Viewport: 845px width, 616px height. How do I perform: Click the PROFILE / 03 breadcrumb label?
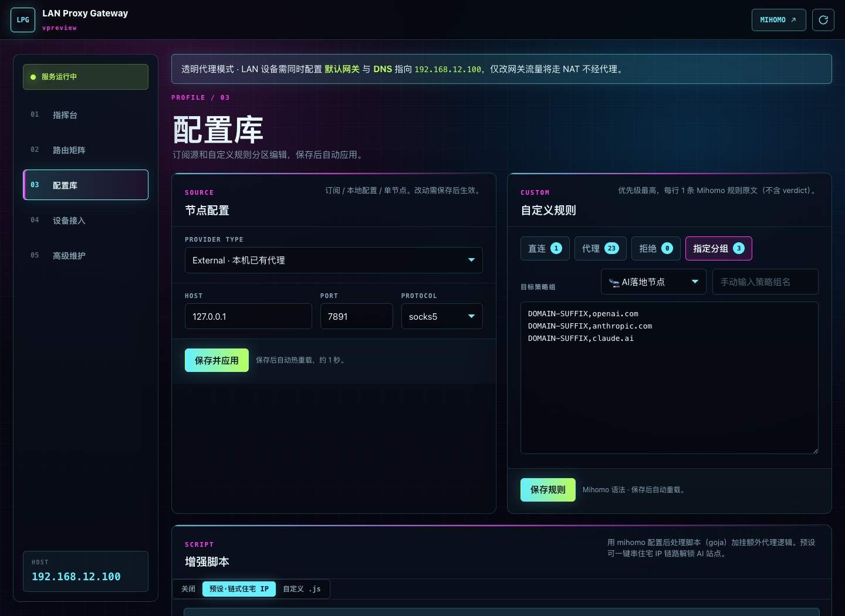pyautogui.click(x=201, y=98)
